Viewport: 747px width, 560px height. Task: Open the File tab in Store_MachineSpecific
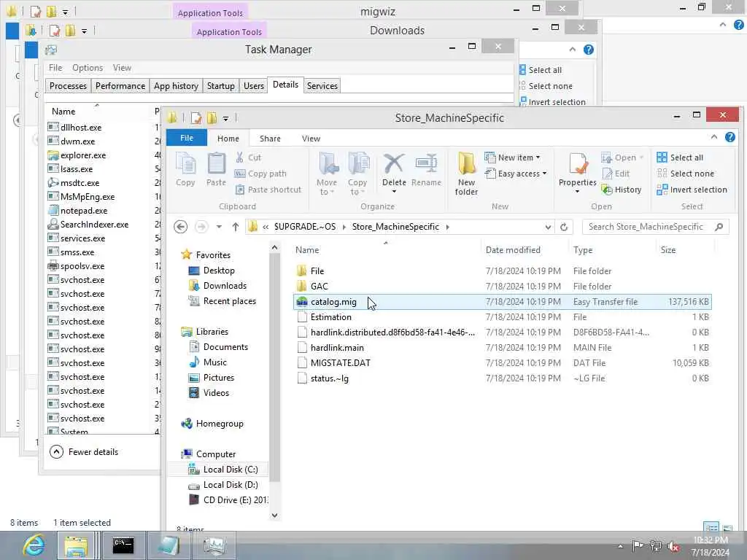point(187,138)
